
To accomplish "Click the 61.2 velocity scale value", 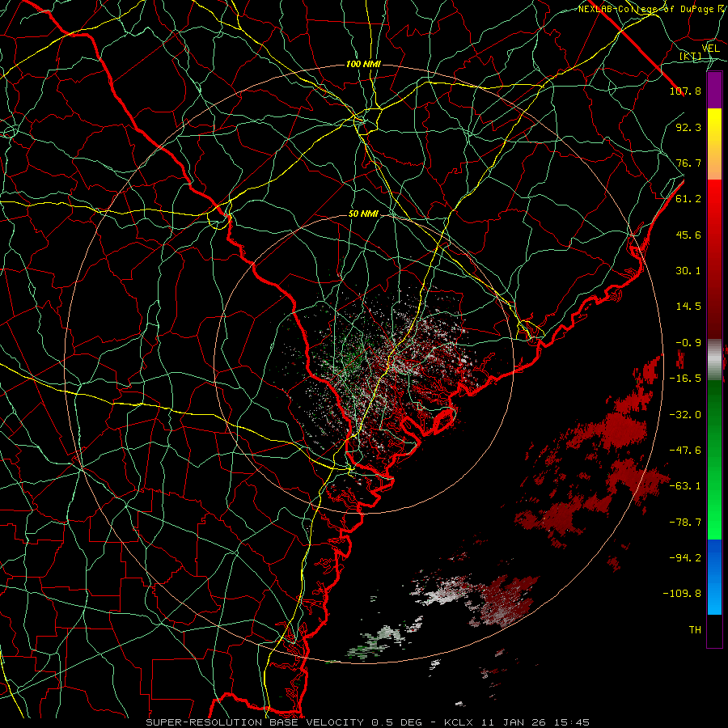I will pyautogui.click(x=688, y=199).
